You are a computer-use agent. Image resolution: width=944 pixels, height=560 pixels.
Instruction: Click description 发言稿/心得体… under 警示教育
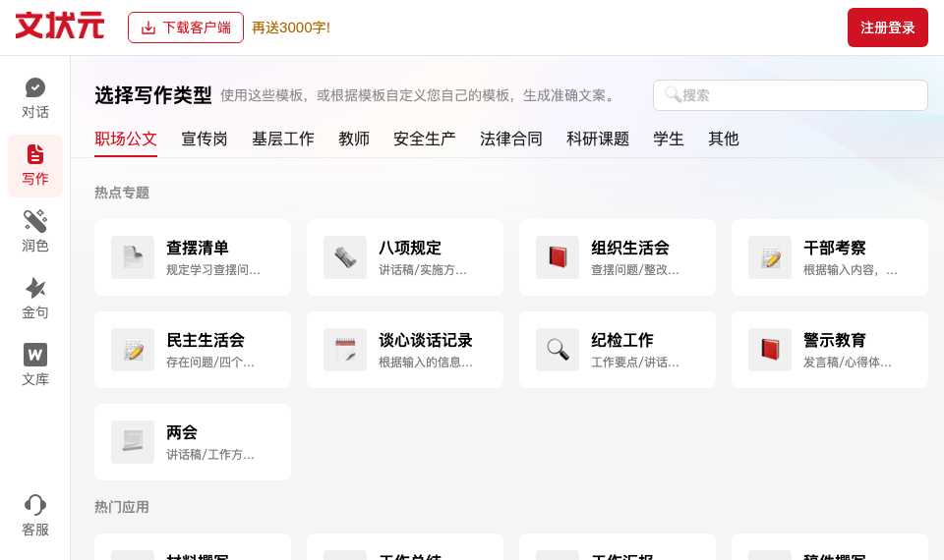pos(847,363)
